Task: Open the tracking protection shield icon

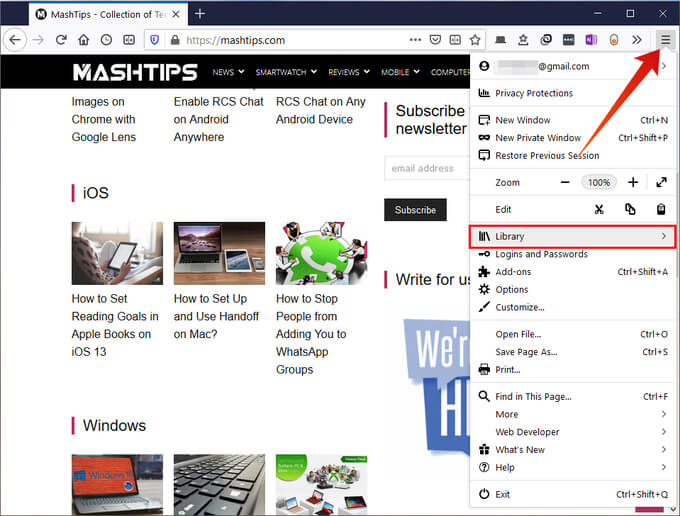Action: 154,40
